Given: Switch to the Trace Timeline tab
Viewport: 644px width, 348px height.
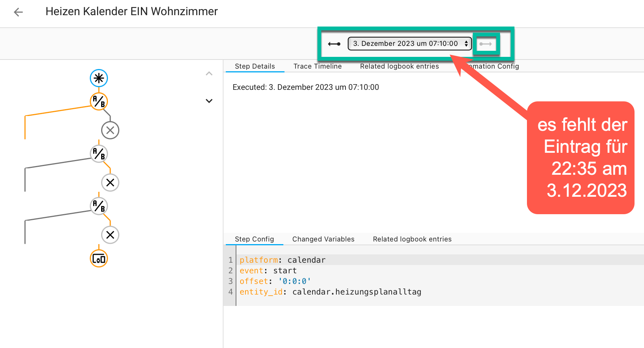Looking at the screenshot, I should tap(317, 66).
